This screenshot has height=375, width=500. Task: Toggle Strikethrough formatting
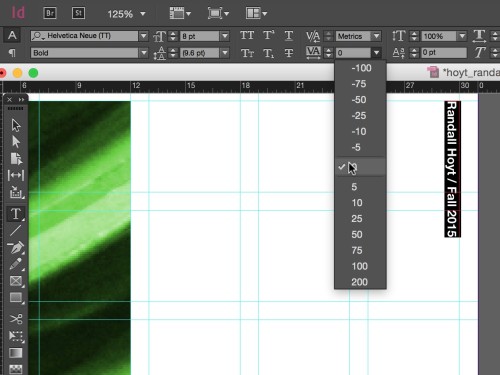click(x=289, y=53)
